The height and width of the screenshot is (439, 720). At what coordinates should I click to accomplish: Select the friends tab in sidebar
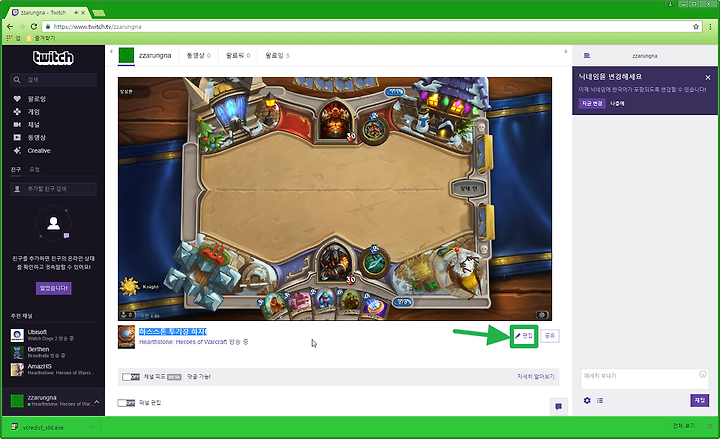[x=16, y=169]
